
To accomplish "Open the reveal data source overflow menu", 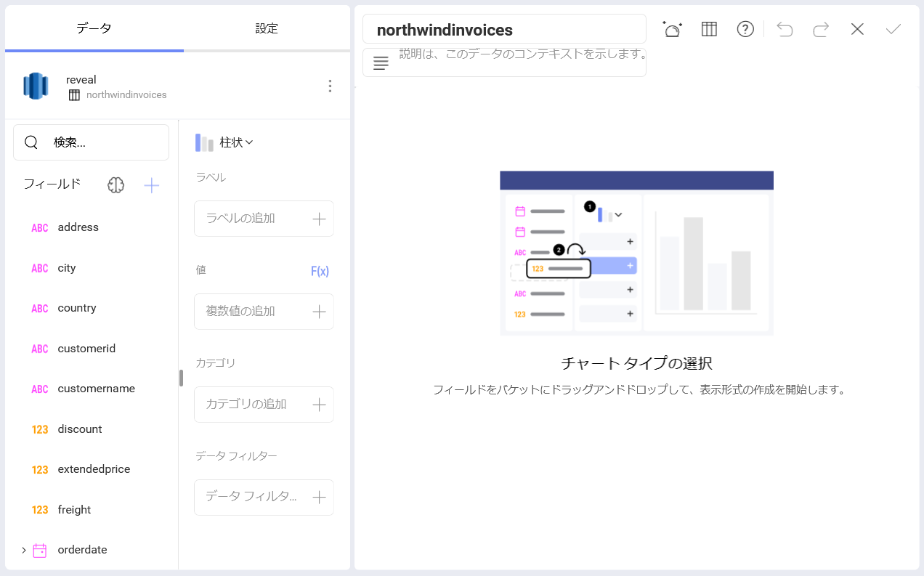I will point(330,86).
